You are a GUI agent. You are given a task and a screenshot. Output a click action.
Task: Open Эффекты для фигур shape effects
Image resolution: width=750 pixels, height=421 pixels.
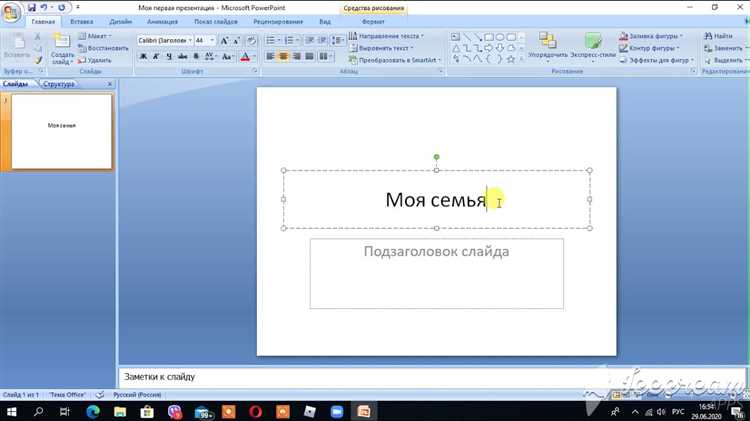[656, 60]
